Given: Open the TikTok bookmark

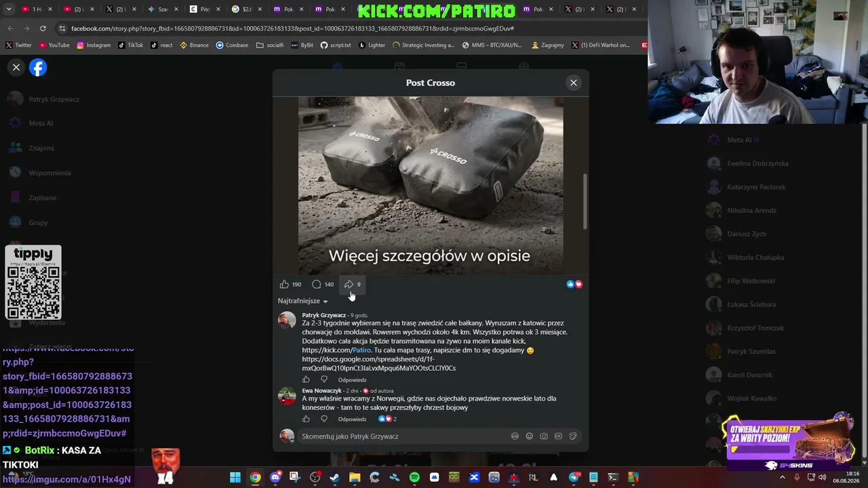Looking at the screenshot, I should coord(131,45).
